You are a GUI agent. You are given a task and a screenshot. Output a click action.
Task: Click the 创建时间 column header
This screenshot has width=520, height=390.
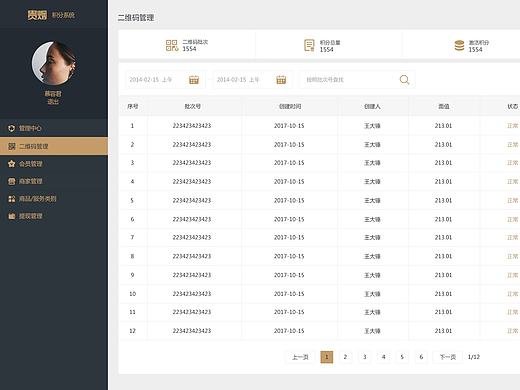290,106
